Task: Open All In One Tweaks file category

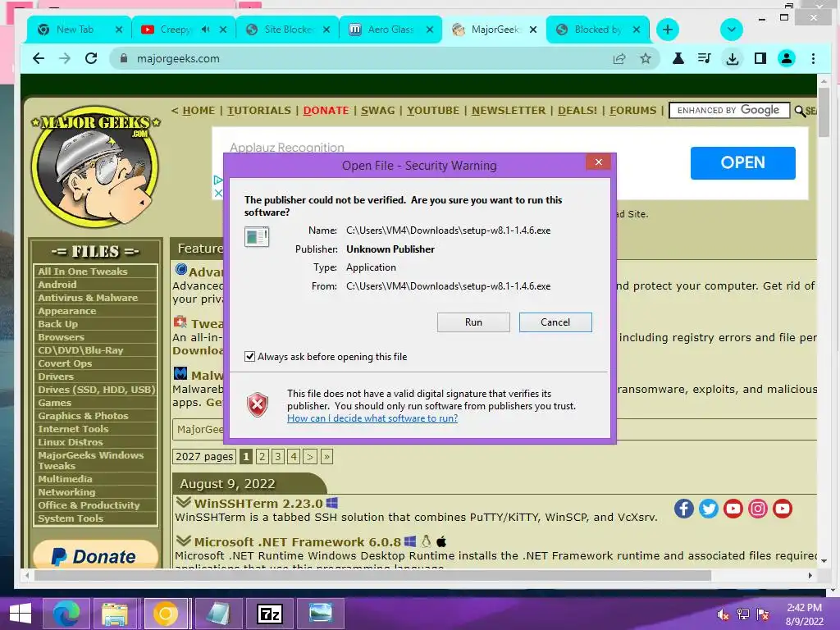Action: pos(83,271)
